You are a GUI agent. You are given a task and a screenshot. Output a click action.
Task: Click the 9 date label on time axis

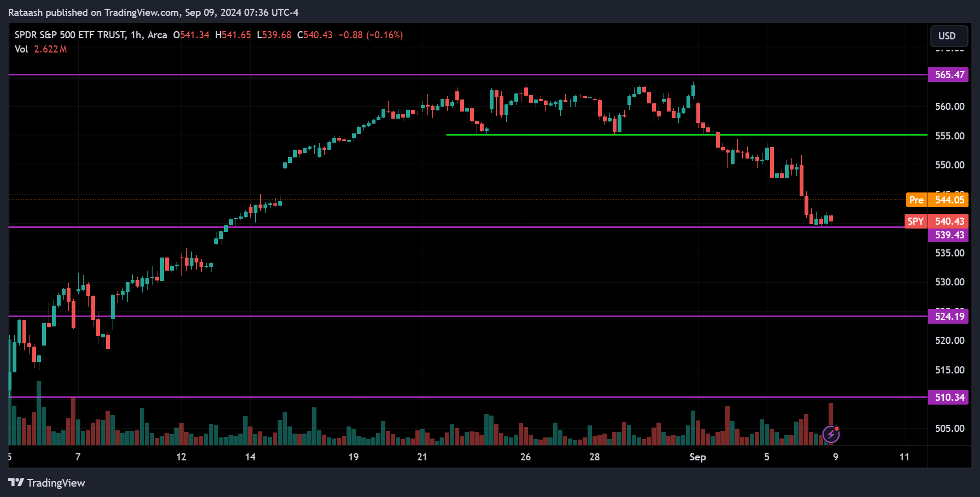pyautogui.click(x=836, y=457)
